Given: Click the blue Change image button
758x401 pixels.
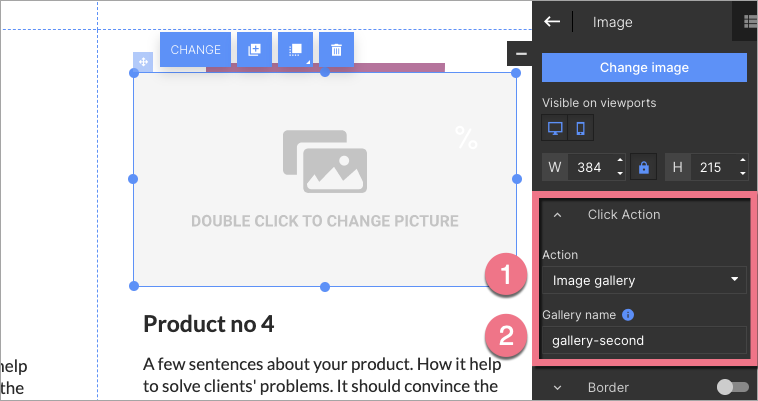Looking at the screenshot, I should 644,68.
